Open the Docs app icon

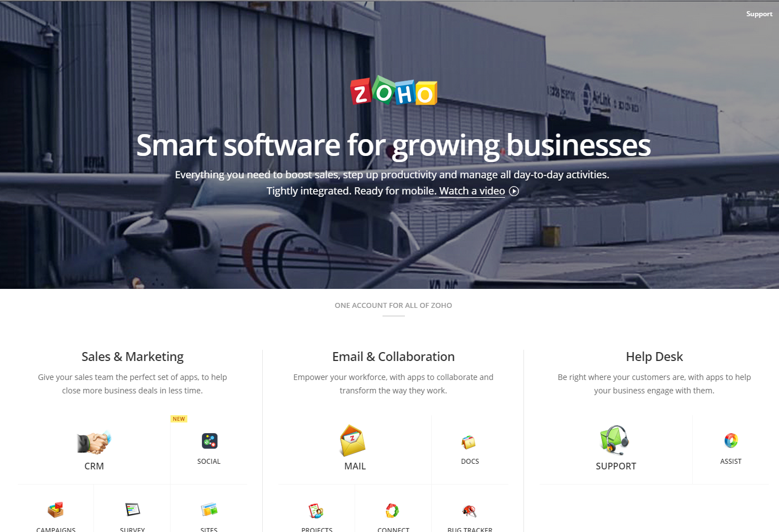click(x=469, y=442)
